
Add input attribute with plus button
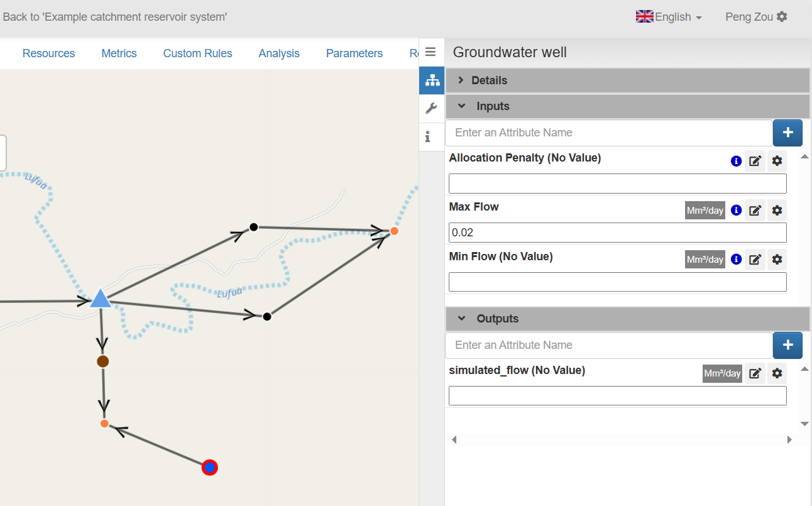pos(787,133)
